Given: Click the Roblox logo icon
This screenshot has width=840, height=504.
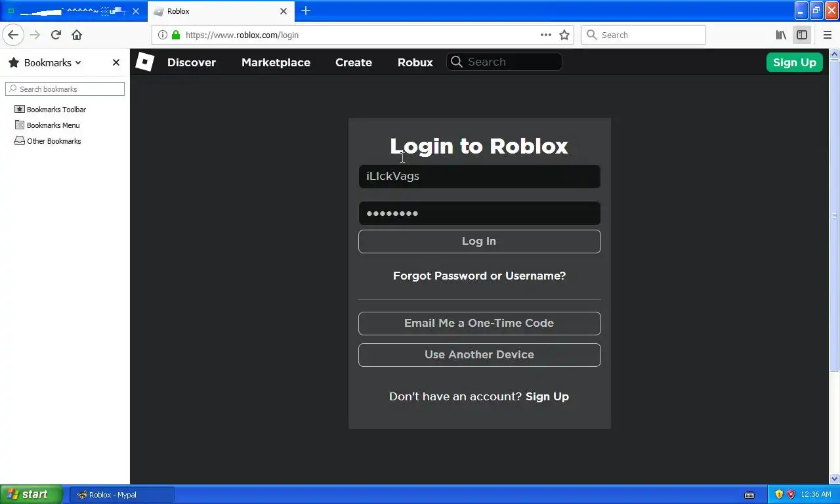Looking at the screenshot, I should pos(144,62).
